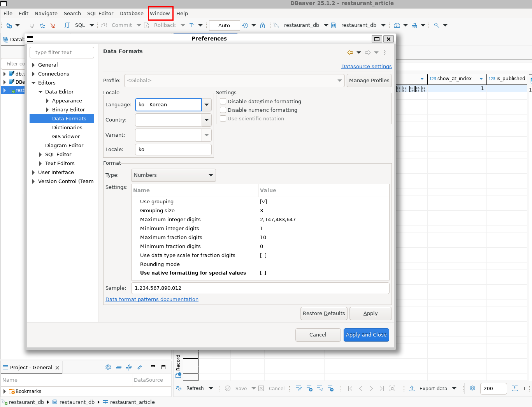Open the Language dropdown showing ko - Korean
The image size is (532, 407).
click(x=207, y=105)
